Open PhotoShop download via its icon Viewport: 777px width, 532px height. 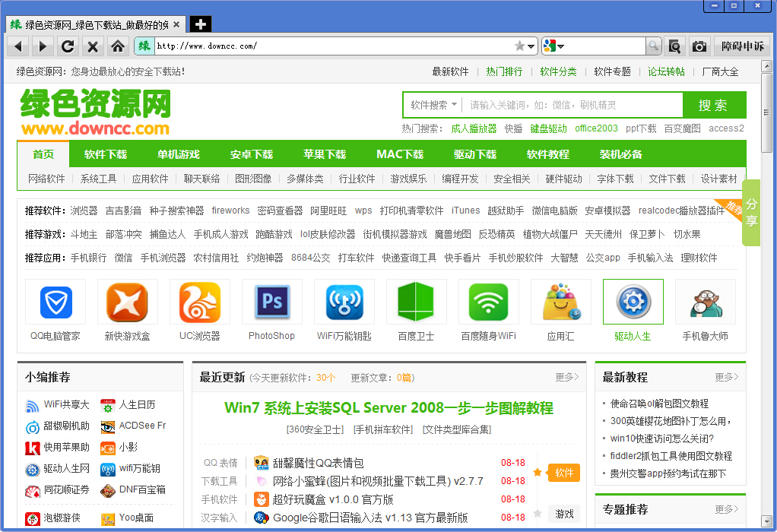(x=271, y=302)
